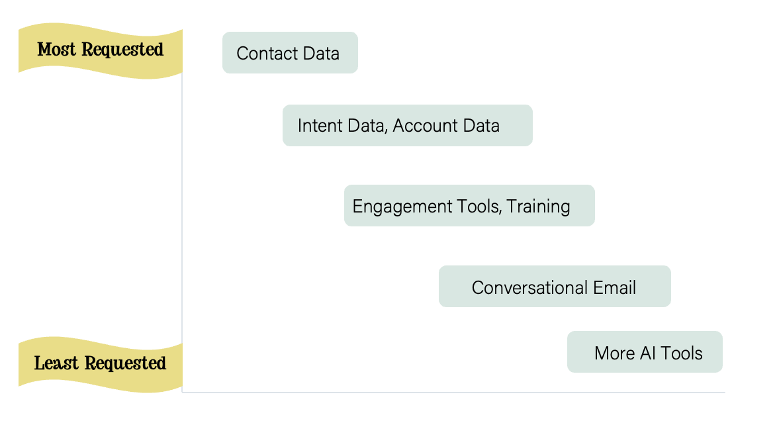Click the More AI Tools box
Screen dimensions: 778x422
click(645, 352)
